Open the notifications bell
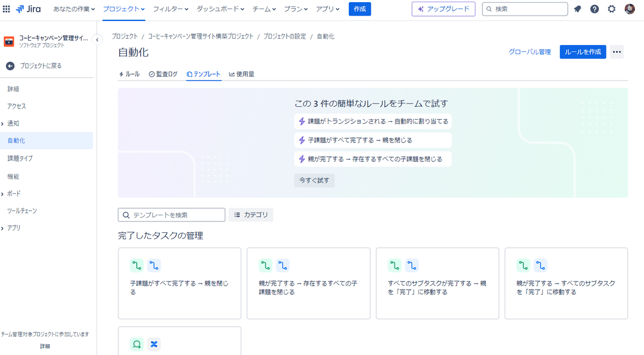 (577, 9)
